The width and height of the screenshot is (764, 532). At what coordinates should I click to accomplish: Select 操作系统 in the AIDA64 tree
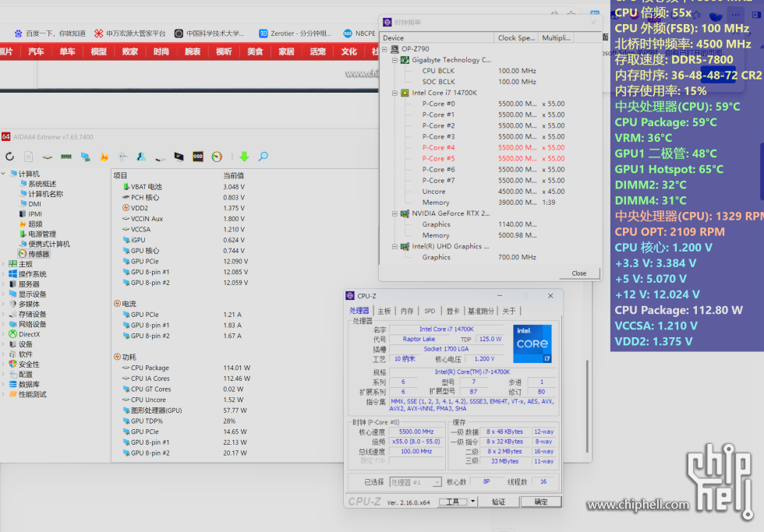[32, 274]
